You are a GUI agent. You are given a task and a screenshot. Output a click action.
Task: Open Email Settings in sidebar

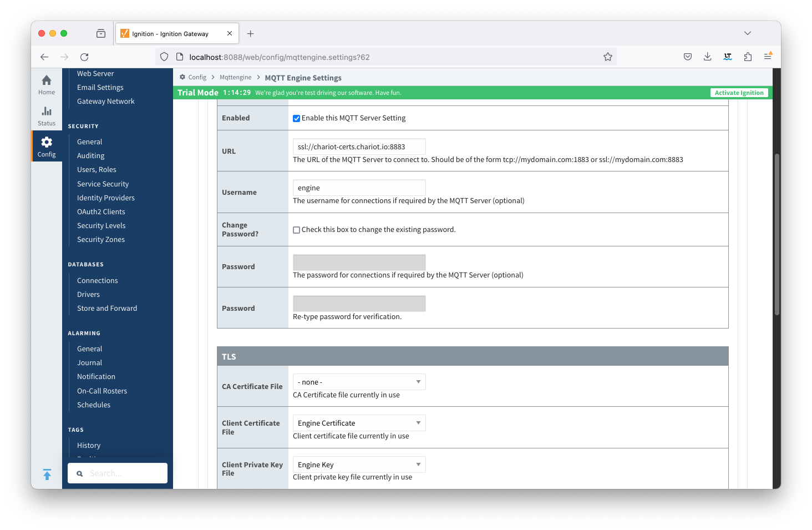point(100,87)
